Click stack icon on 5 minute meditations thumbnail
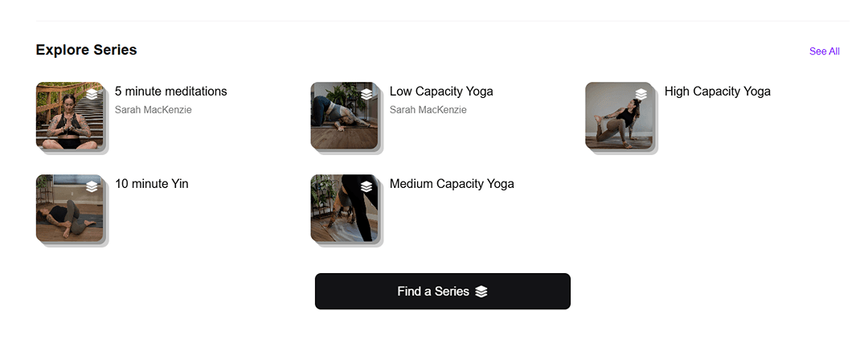Screen dimensions: 868x343 pos(92,94)
